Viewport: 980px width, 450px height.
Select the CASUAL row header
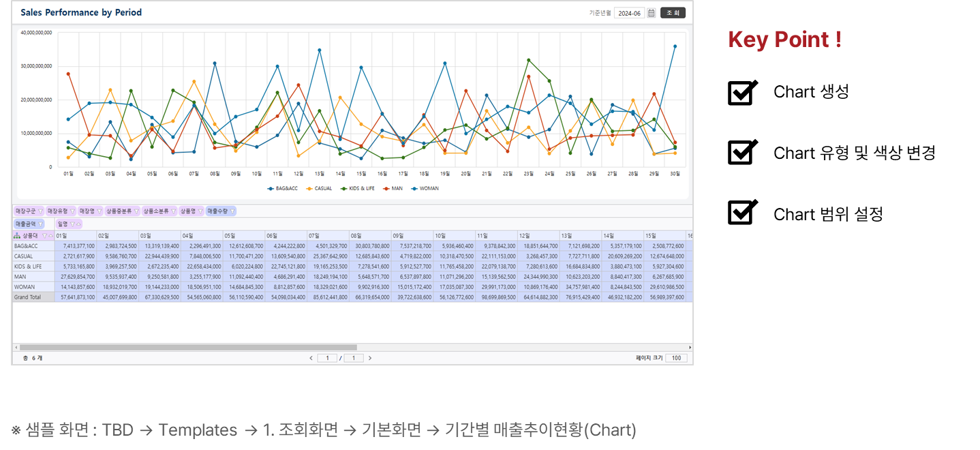click(33, 256)
